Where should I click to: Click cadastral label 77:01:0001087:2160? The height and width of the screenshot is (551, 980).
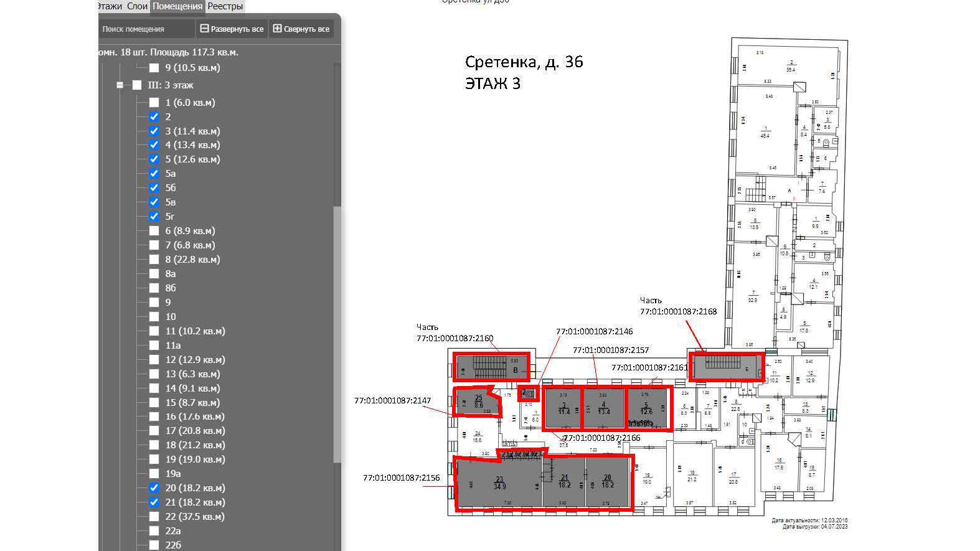pos(455,339)
